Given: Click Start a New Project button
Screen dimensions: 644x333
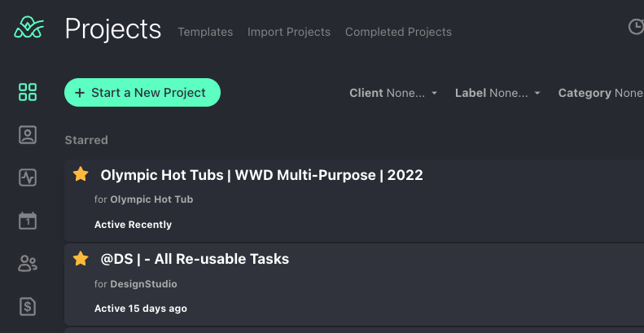Looking at the screenshot, I should coord(142,92).
